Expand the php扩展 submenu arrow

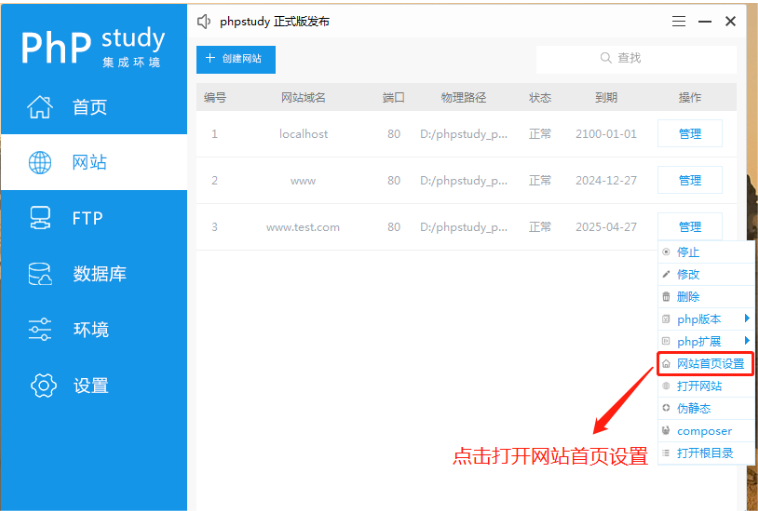coord(747,340)
